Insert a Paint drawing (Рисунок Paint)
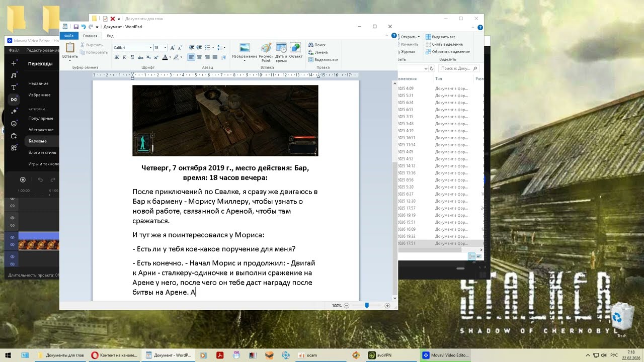The height and width of the screenshot is (362, 644). point(266,52)
